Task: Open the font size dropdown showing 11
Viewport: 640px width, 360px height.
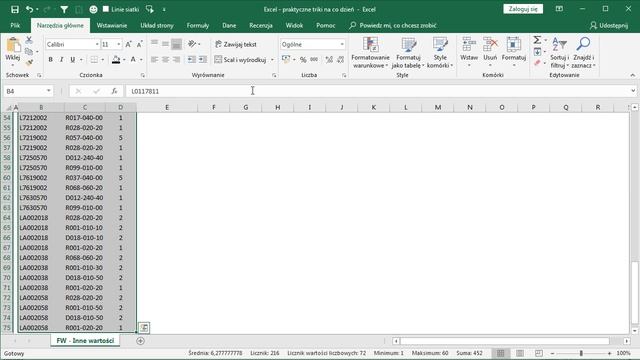Action: coord(119,44)
